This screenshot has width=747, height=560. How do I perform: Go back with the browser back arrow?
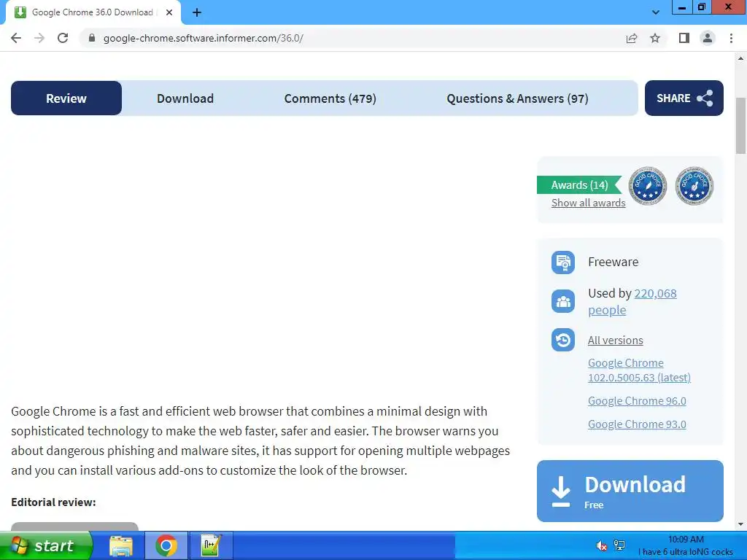pos(16,38)
